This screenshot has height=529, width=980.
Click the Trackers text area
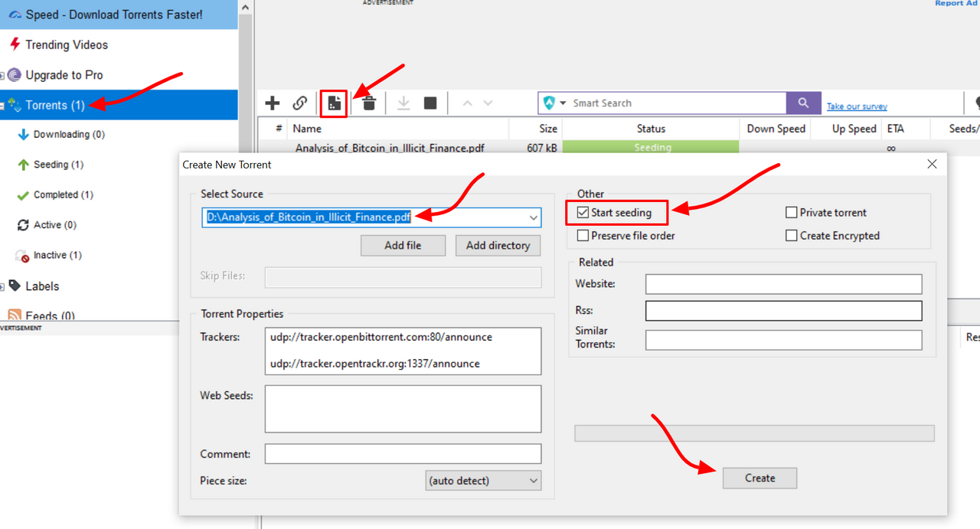(x=403, y=351)
